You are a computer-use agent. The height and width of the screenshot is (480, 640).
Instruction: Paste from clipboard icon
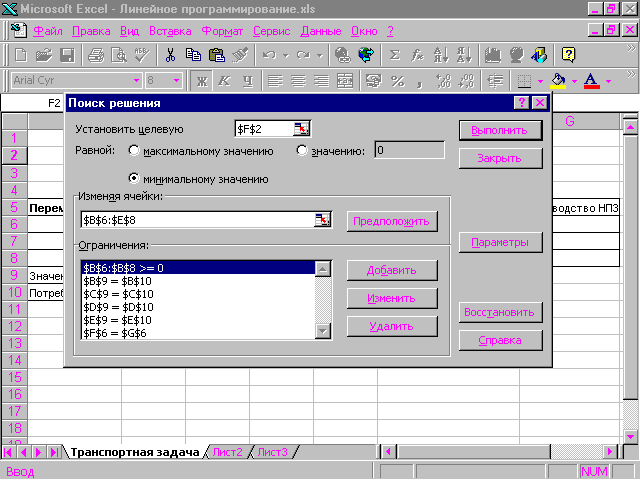point(217,55)
